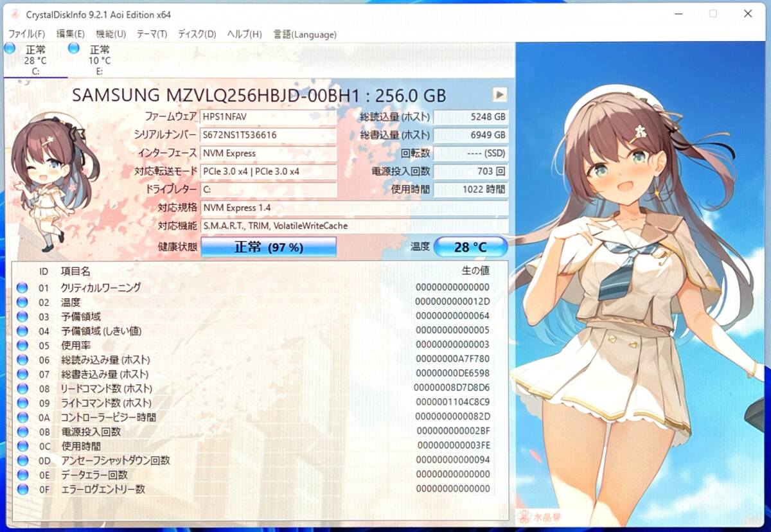This screenshot has width=771, height=532.
Task: Click status orb for 使用率 row
Action: [22, 345]
